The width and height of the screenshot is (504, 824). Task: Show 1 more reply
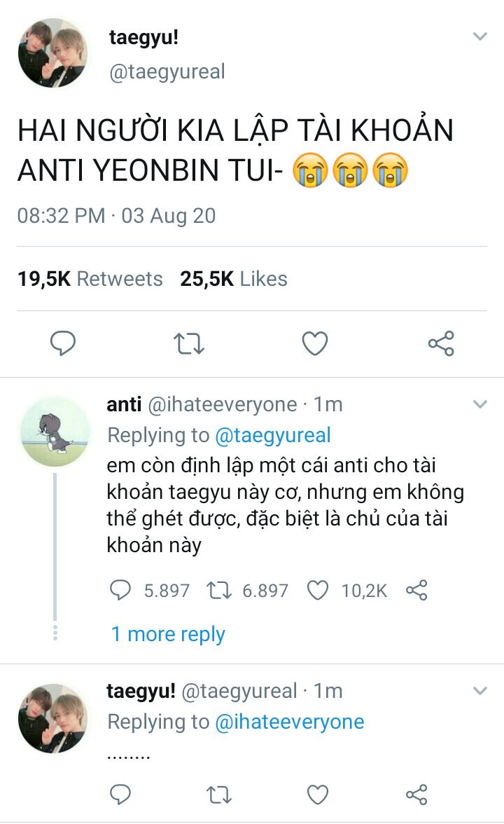point(168,634)
